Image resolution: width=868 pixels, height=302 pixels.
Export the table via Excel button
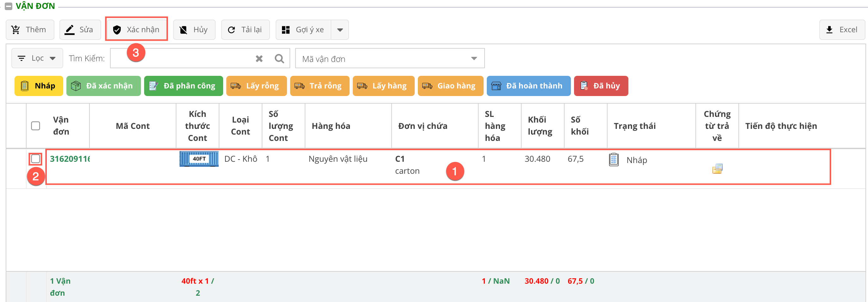pos(842,30)
